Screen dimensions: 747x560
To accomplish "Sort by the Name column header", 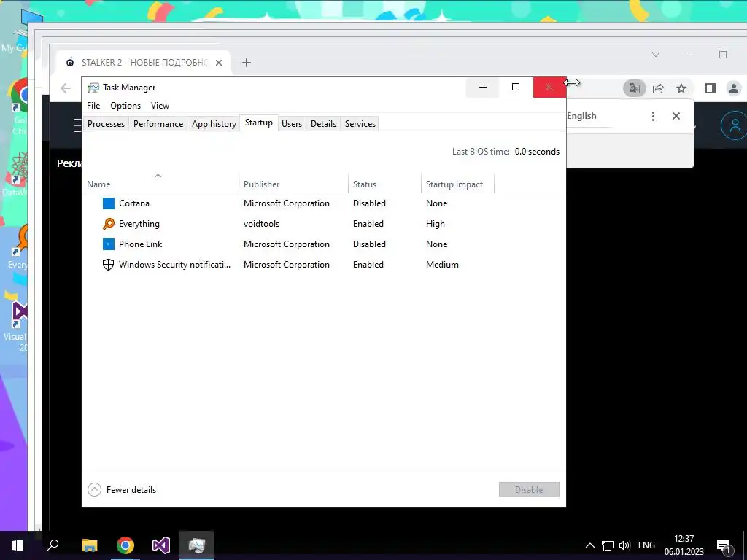I will pos(160,184).
